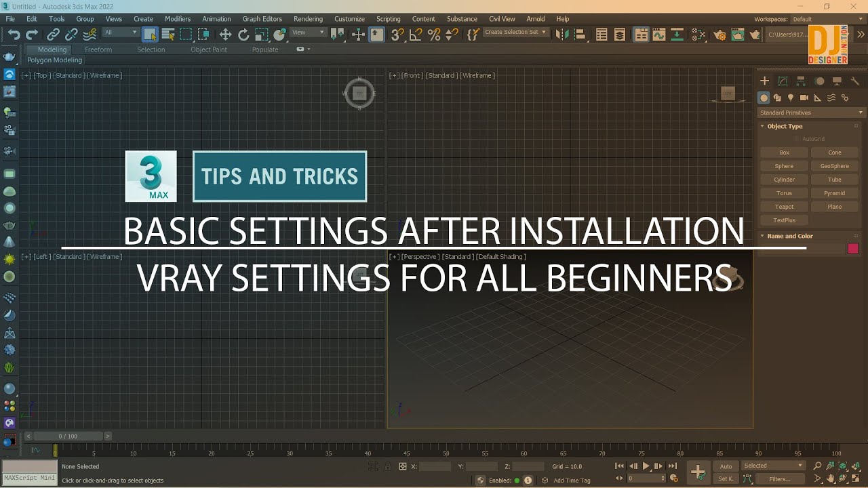
Task: Open the Hierarchy panel tab icon
Action: coord(801,81)
